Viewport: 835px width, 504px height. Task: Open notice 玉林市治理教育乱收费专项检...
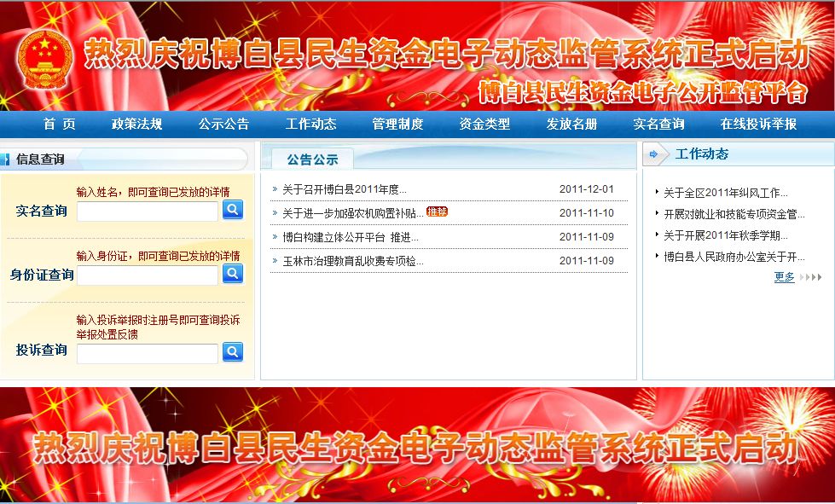[353, 261]
